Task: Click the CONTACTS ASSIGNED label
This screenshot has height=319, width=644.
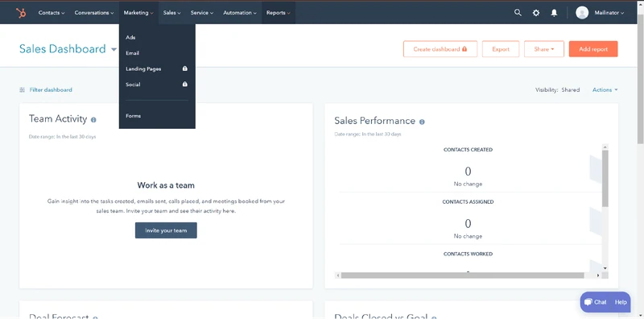Action: [x=468, y=202]
